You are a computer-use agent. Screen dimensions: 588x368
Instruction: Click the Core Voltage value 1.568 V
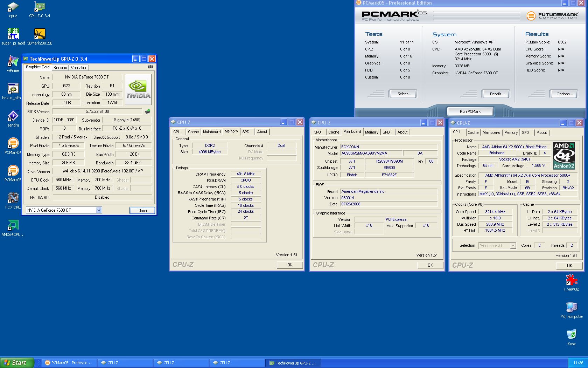click(x=538, y=166)
